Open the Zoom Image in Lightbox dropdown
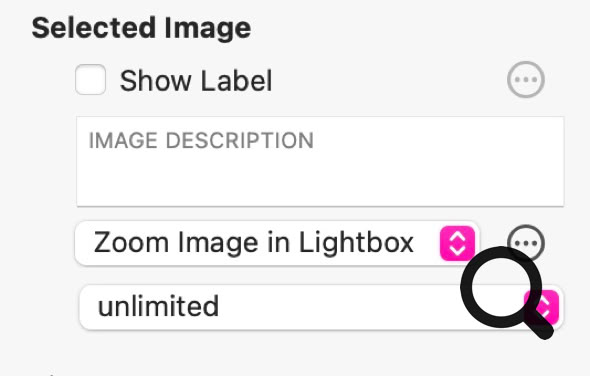The image size is (590, 376). tap(277, 243)
